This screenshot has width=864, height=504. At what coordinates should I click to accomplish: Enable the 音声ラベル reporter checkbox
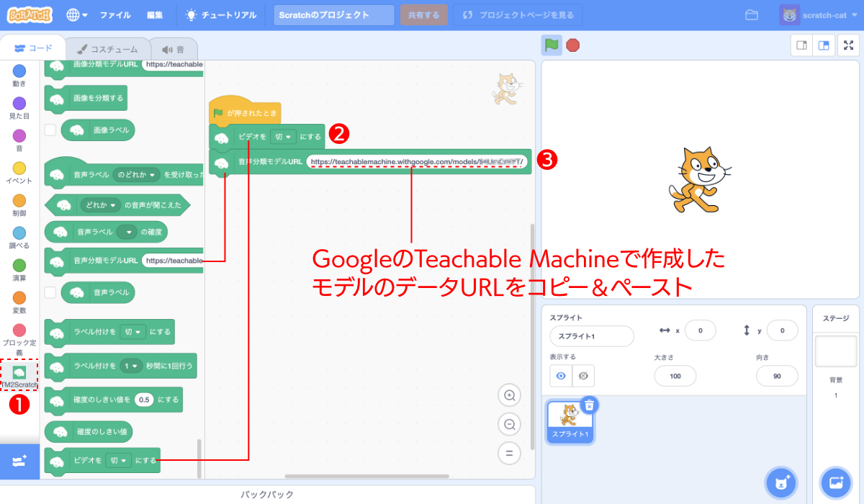point(50,292)
